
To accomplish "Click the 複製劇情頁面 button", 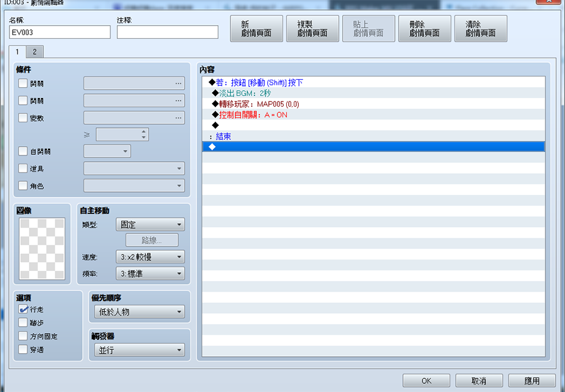I will point(313,29).
